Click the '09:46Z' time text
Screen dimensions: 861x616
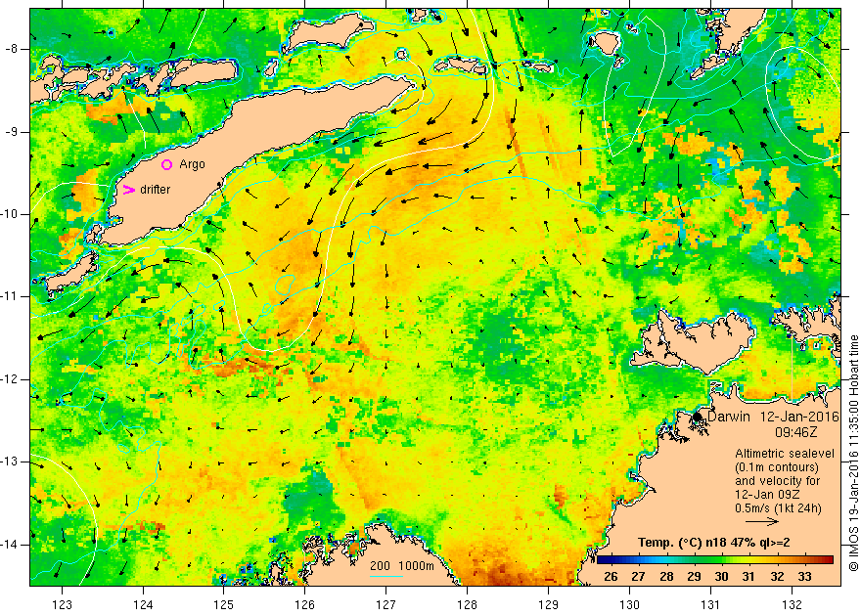(x=796, y=432)
